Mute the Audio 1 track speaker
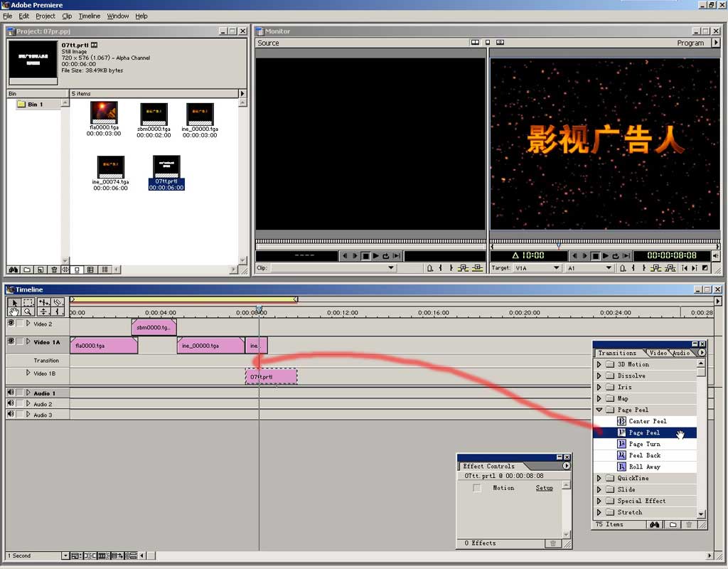 [11, 393]
